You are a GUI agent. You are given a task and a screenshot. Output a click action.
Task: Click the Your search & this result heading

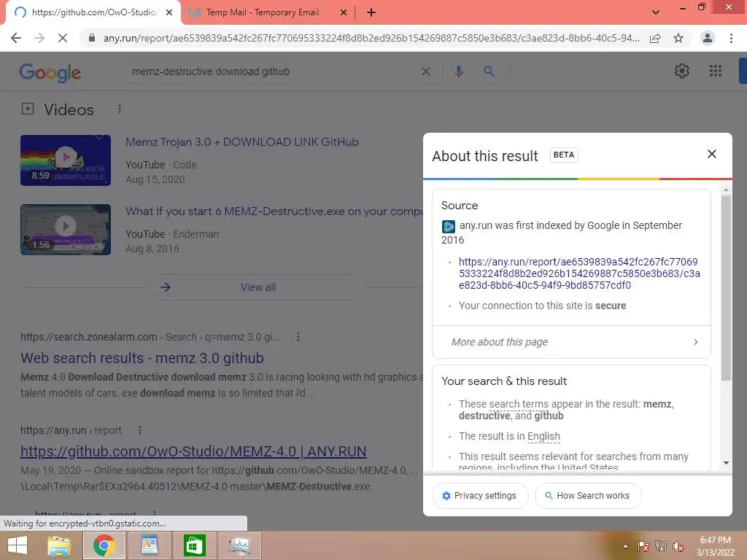pyautogui.click(x=503, y=381)
